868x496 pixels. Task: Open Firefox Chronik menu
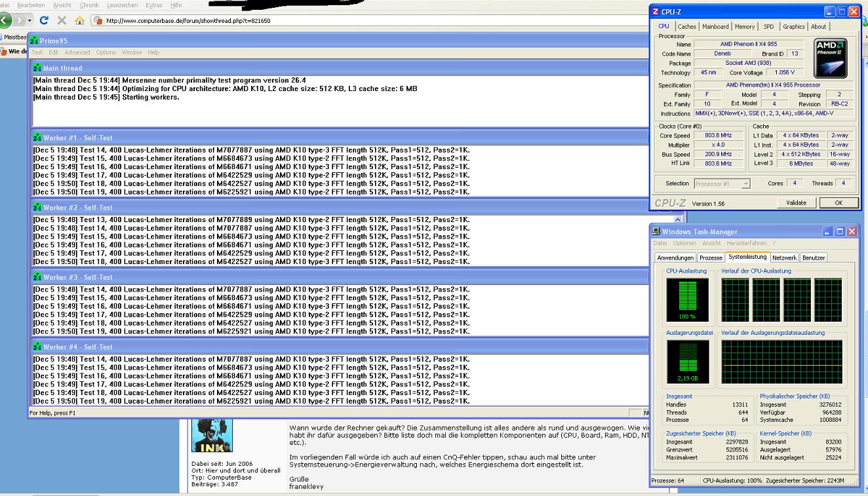click(x=89, y=5)
